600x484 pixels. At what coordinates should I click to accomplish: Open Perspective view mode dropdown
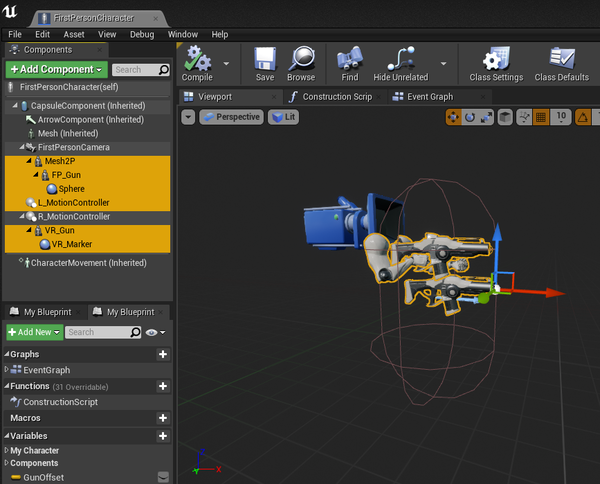click(232, 117)
